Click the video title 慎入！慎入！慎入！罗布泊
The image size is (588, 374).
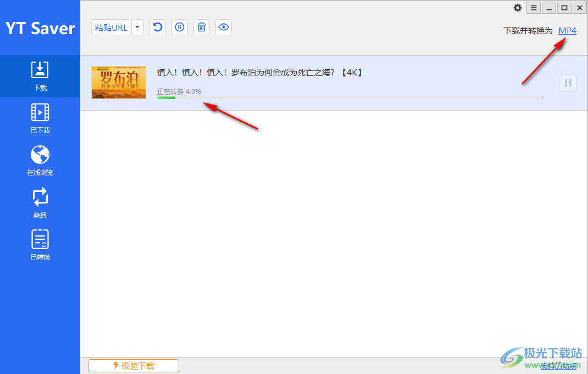(x=260, y=73)
